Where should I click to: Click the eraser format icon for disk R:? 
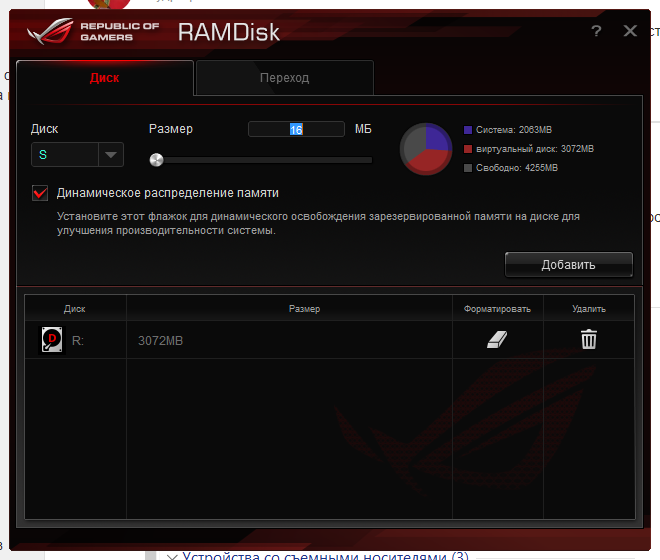coord(497,339)
